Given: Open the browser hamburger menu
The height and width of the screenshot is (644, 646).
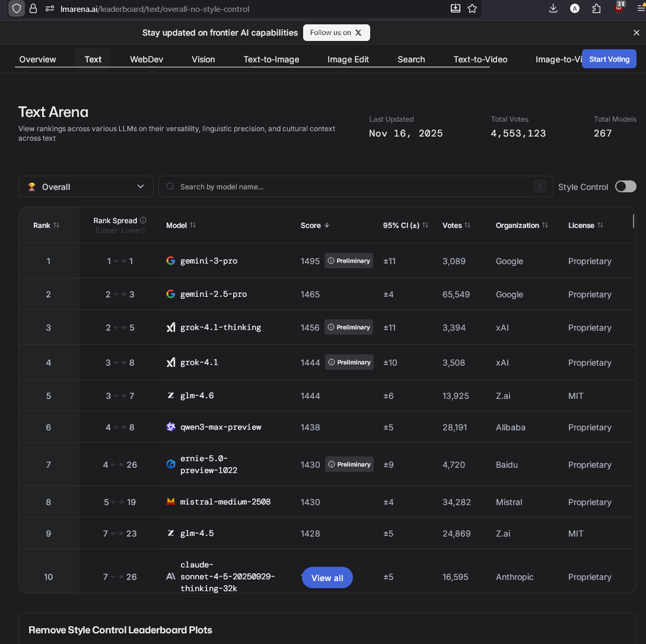Looking at the screenshot, I should point(641,8).
